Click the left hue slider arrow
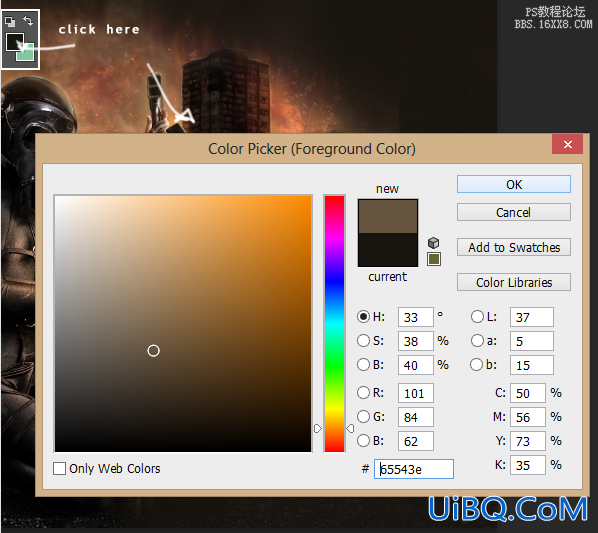 (x=318, y=429)
